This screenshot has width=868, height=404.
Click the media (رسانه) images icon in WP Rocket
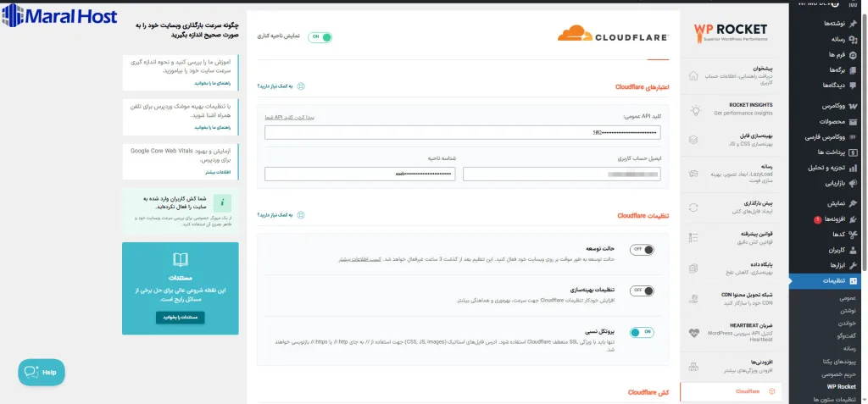pyautogui.click(x=693, y=174)
